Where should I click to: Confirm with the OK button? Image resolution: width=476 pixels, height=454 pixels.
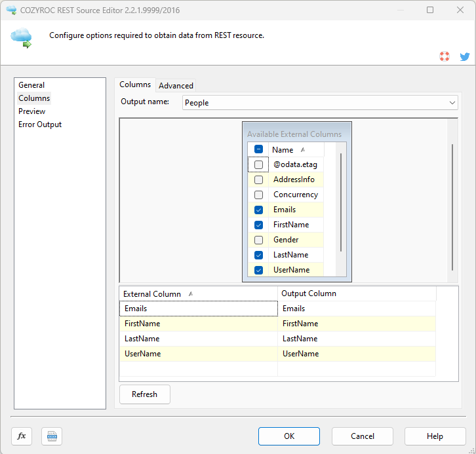pyautogui.click(x=289, y=436)
